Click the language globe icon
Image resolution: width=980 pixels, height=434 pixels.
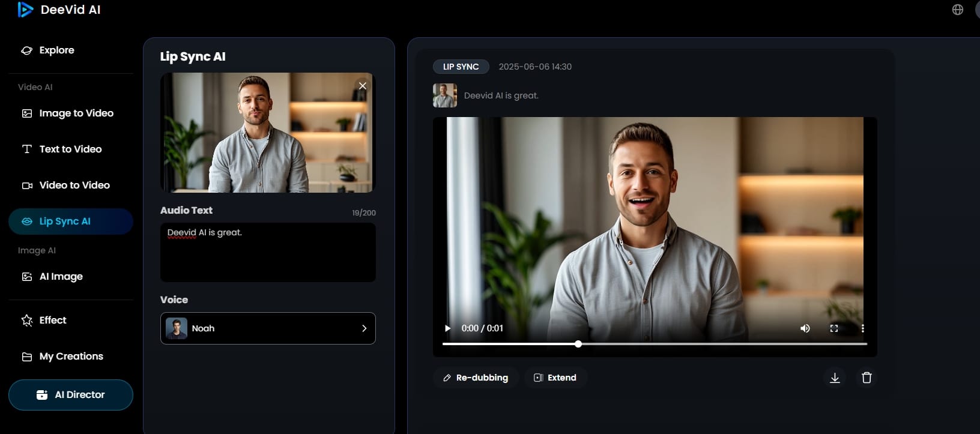[x=958, y=10]
